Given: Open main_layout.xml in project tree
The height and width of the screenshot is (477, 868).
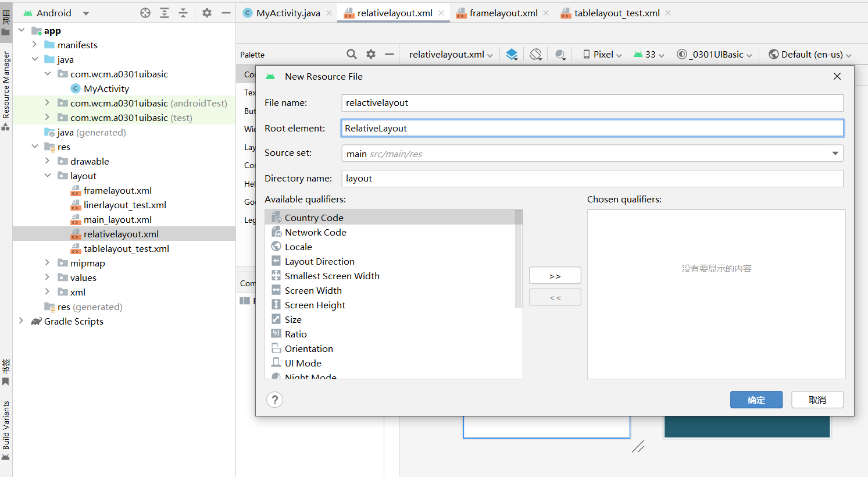Looking at the screenshot, I should 117,219.
